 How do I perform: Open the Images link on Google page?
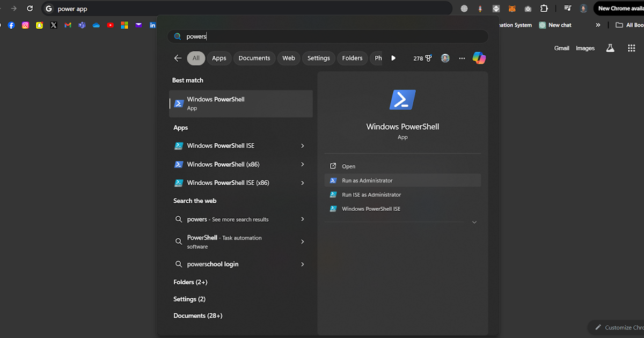[586, 48]
